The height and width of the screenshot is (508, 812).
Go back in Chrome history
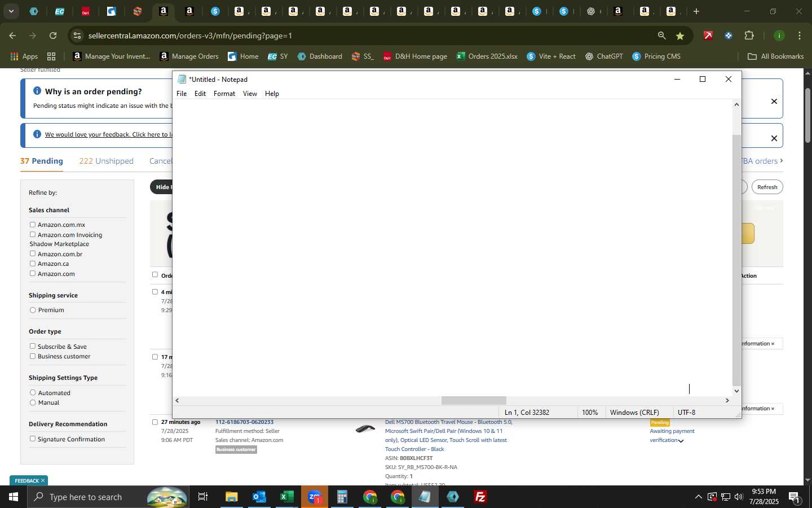12,36
